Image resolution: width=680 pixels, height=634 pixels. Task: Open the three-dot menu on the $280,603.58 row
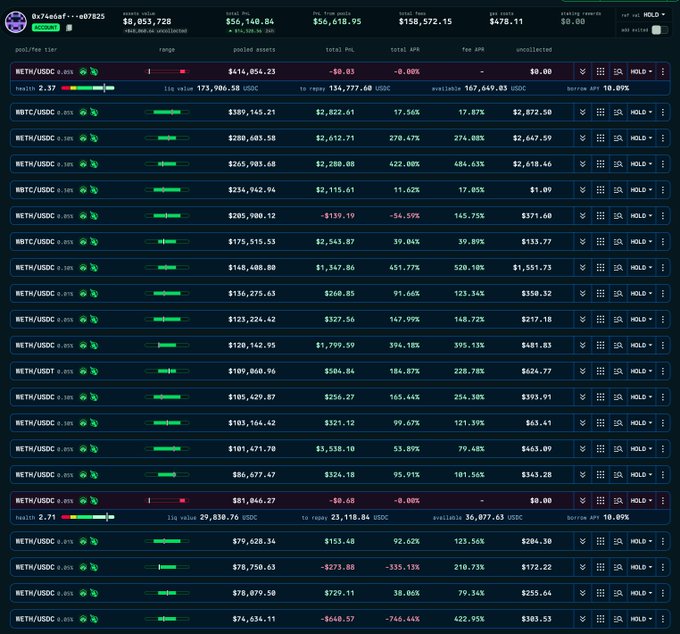point(663,138)
